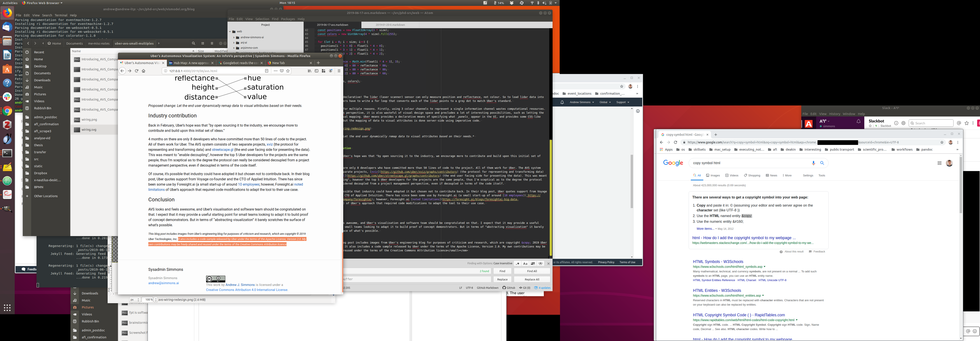Click Google voice search microphone
This screenshot has height=341, width=980.
pyautogui.click(x=813, y=163)
